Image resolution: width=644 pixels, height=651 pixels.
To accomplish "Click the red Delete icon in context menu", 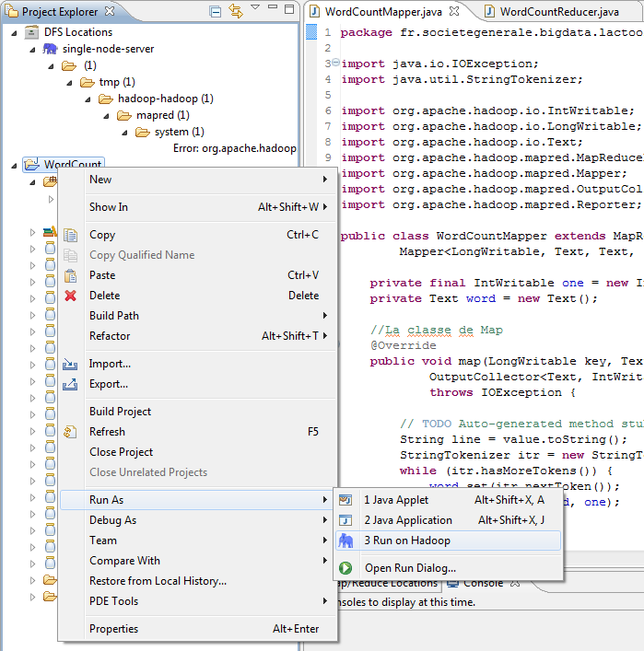I will [x=71, y=296].
